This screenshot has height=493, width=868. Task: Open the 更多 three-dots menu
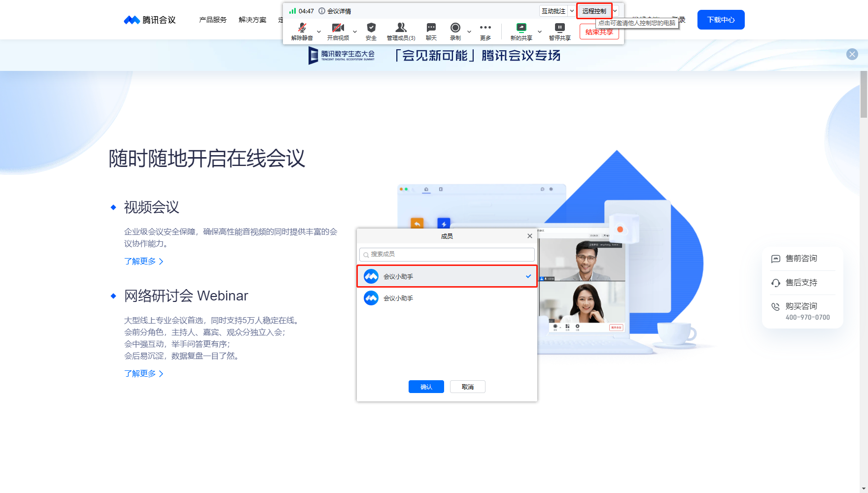(x=486, y=28)
